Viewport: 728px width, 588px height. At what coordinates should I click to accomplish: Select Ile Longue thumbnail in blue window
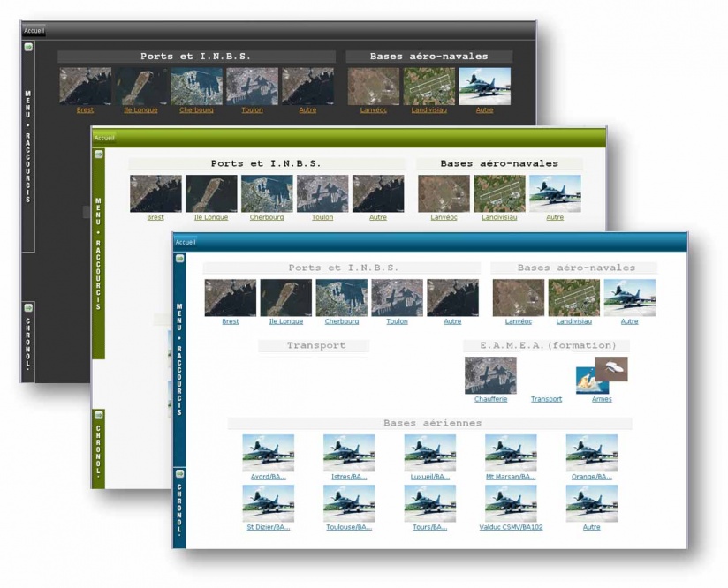pos(286,298)
